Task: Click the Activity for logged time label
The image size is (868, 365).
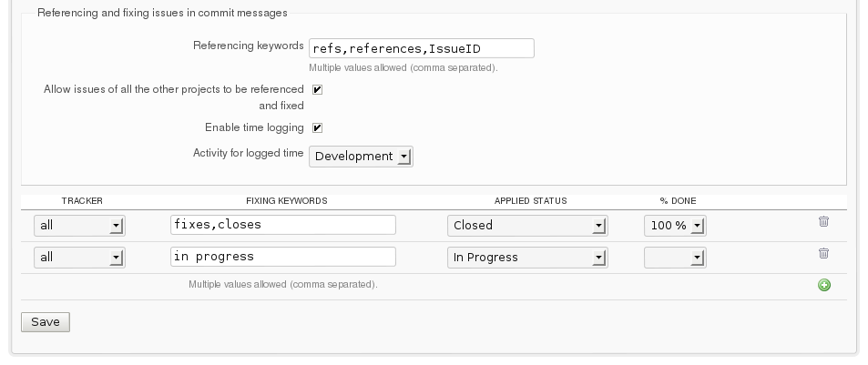Action: (248, 153)
